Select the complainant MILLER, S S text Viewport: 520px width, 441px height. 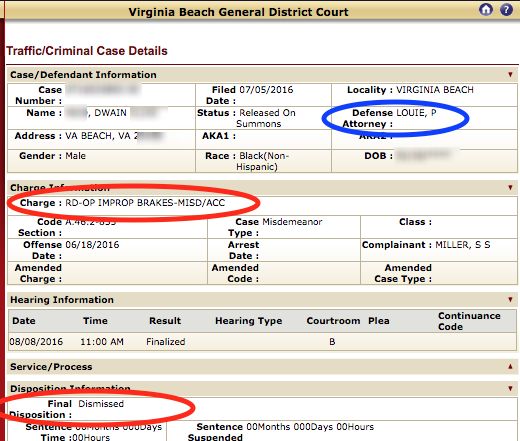tap(463, 245)
